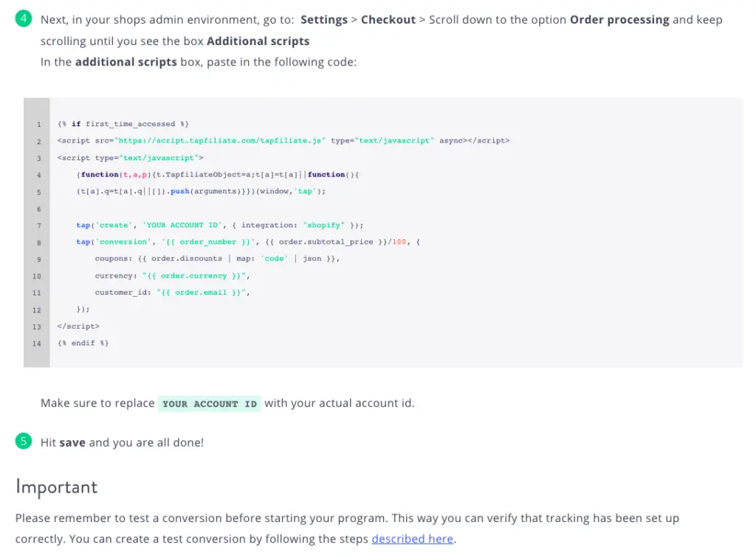Viewport: 756px width, 556px height.
Task: Click the green step 4 number badge
Action: click(x=24, y=19)
